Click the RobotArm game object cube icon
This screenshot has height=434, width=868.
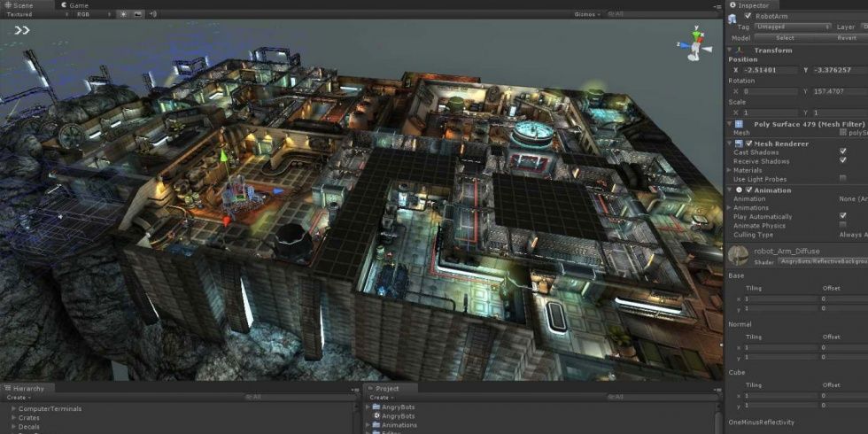[733, 19]
